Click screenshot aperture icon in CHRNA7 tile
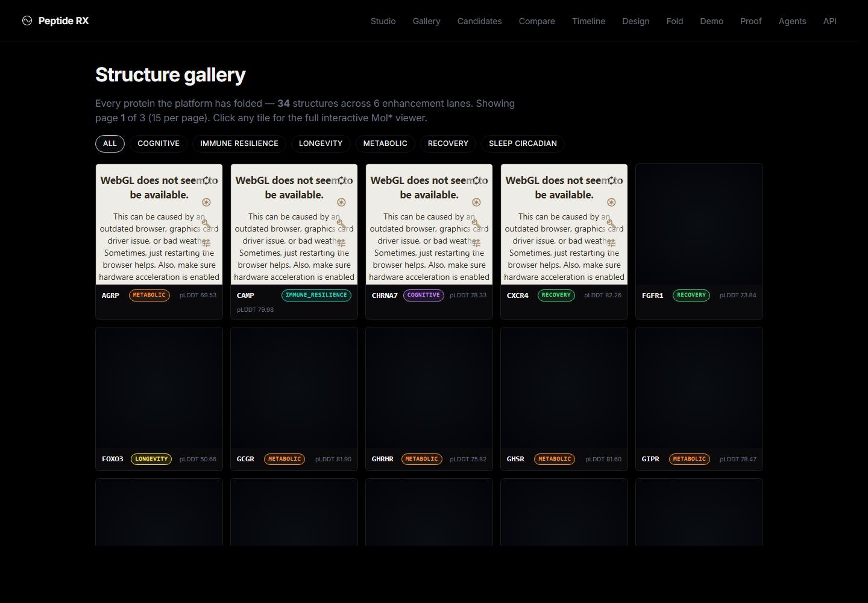 [x=476, y=202]
